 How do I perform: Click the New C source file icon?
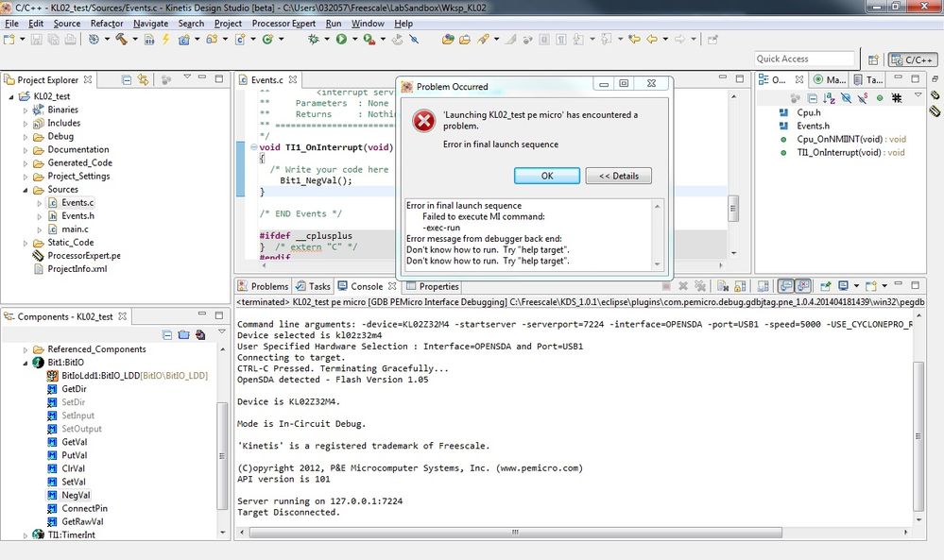(x=240, y=39)
